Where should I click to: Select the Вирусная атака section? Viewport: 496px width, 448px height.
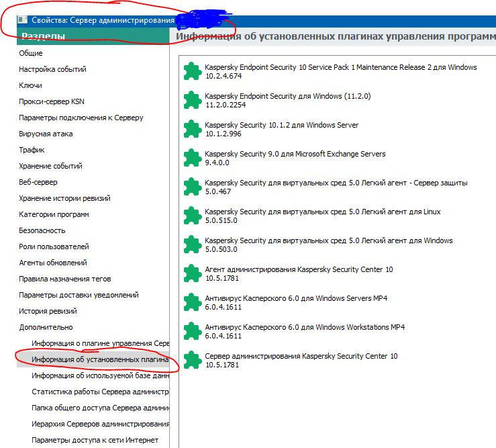46,134
